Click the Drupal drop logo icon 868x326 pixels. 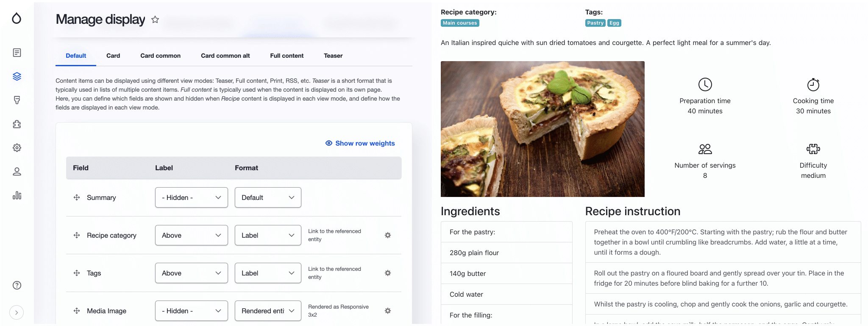point(17,18)
